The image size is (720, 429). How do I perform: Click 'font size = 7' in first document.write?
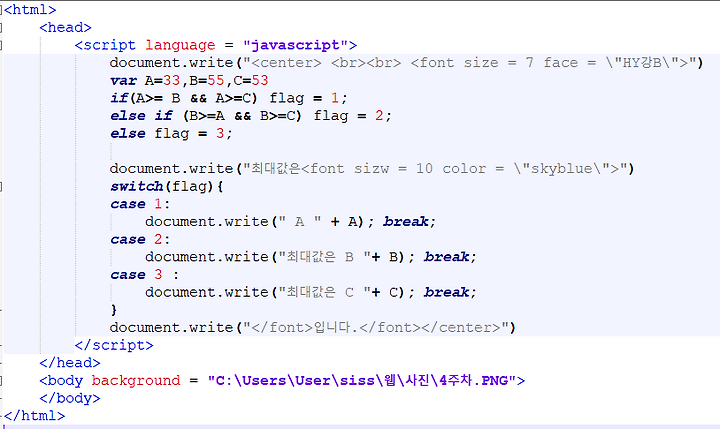pyautogui.click(x=476, y=62)
